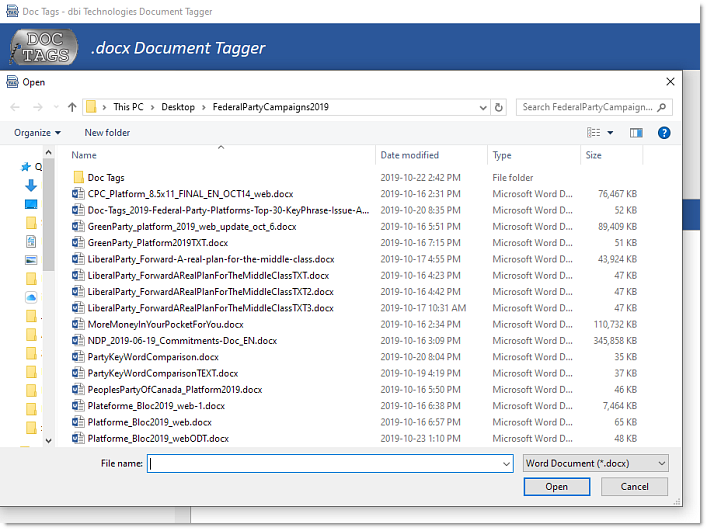Click the Doc Tags logo in header

44,47
